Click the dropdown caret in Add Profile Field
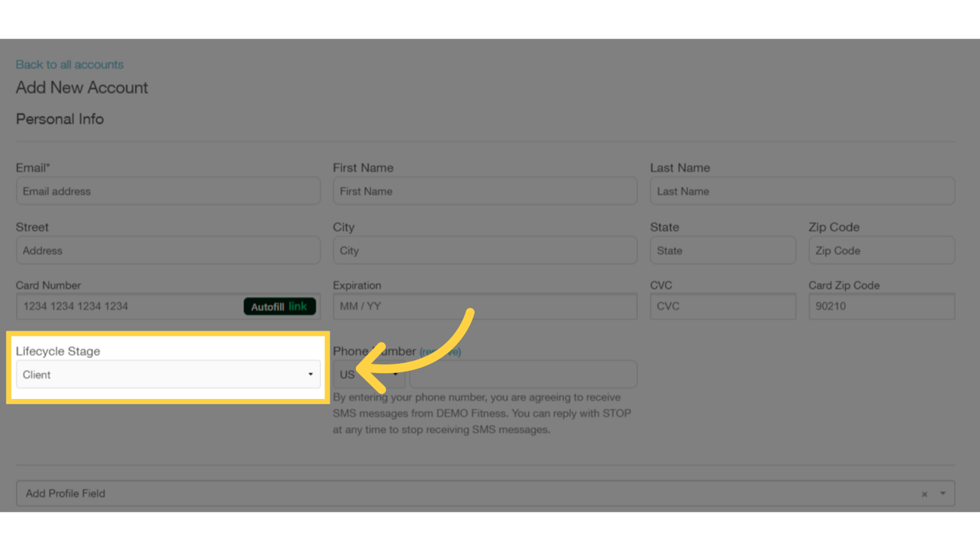Image resolution: width=980 pixels, height=551 pixels. pos(942,494)
